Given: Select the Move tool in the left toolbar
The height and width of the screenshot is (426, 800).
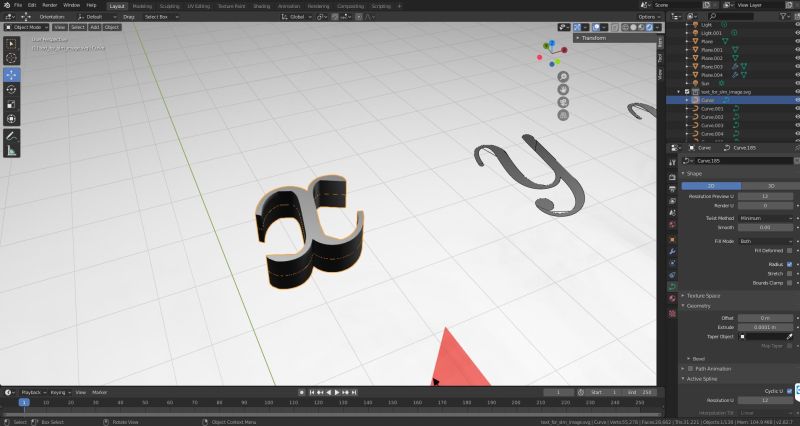Looking at the screenshot, I should click(x=11, y=74).
